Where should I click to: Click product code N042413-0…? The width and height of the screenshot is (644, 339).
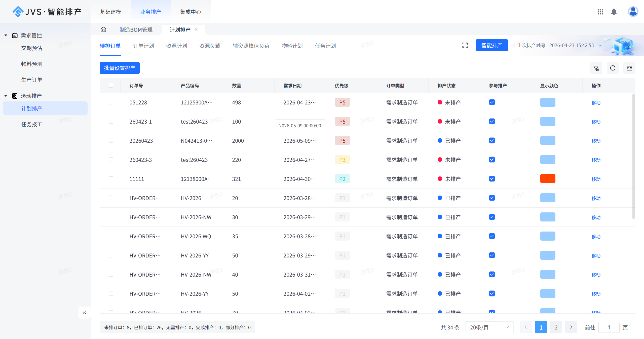197,141
